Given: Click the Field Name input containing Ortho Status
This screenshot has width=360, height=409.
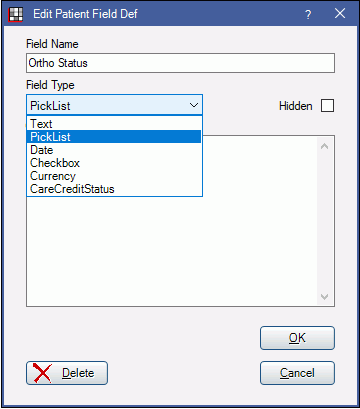Looking at the screenshot, I should coord(180,63).
